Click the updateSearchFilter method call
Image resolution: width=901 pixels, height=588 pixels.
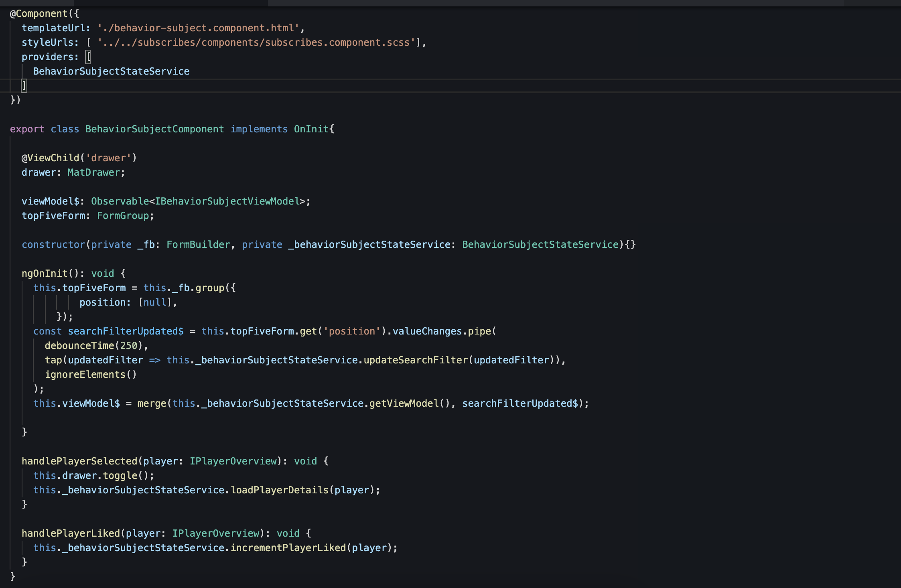click(x=415, y=360)
